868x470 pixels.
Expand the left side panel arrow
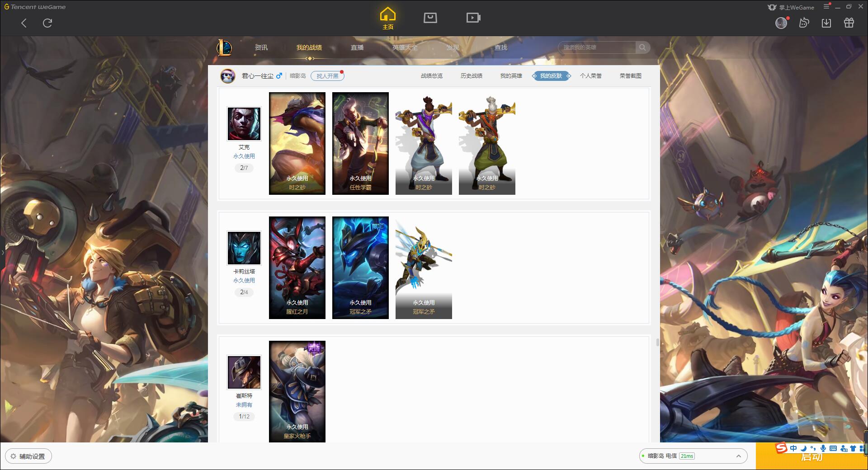point(2,252)
